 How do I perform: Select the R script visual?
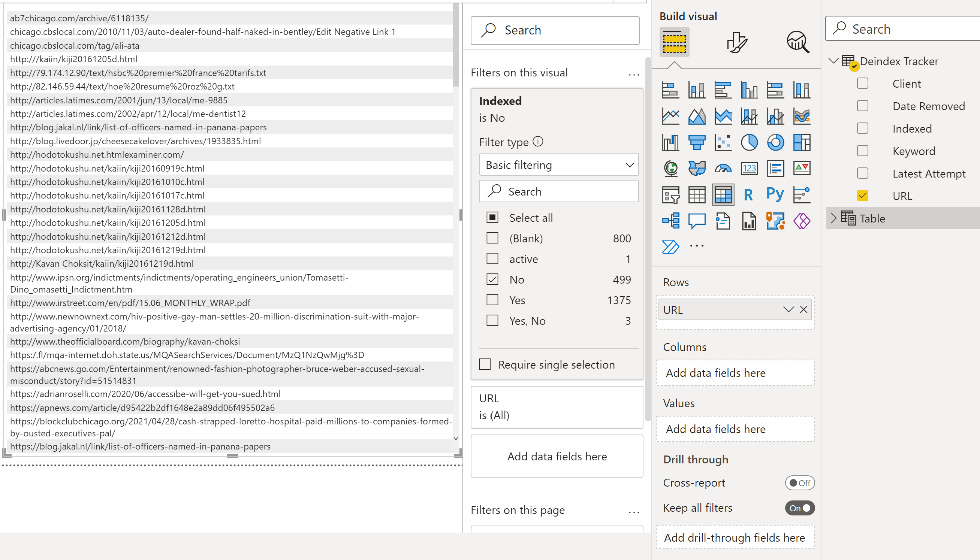coord(748,195)
